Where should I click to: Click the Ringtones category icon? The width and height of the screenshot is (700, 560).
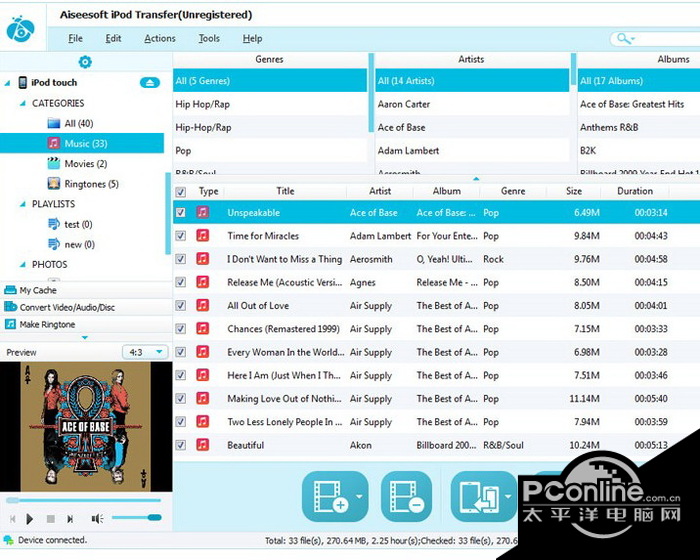[x=54, y=184]
